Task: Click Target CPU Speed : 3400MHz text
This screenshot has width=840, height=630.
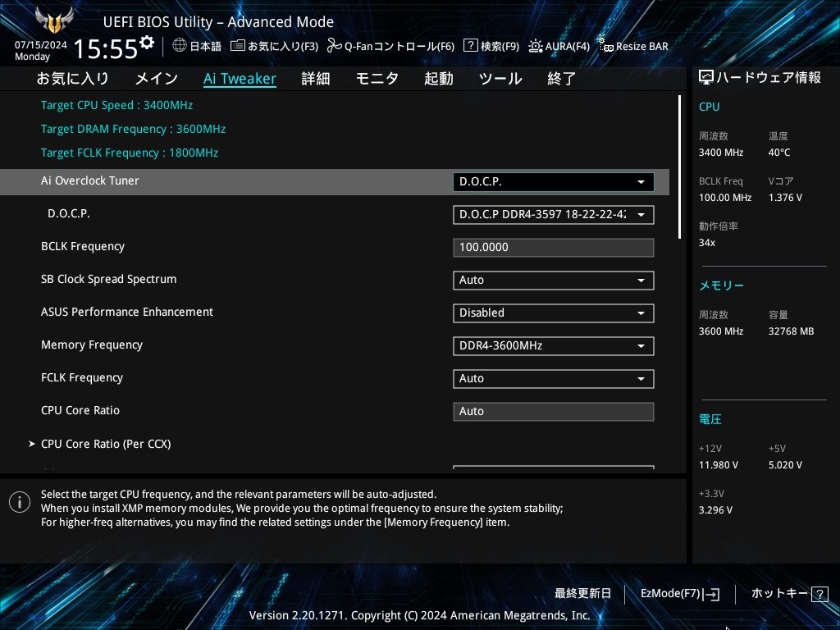Action: (116, 105)
